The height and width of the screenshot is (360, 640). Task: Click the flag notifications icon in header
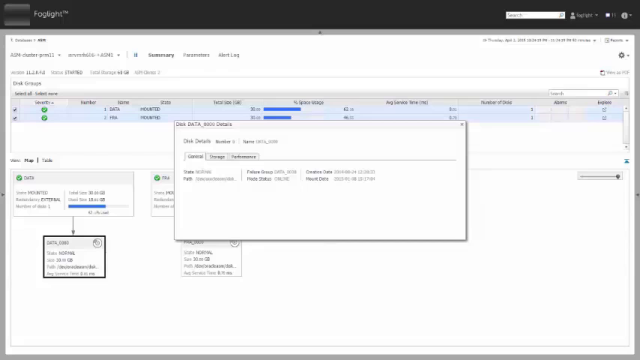608,15
